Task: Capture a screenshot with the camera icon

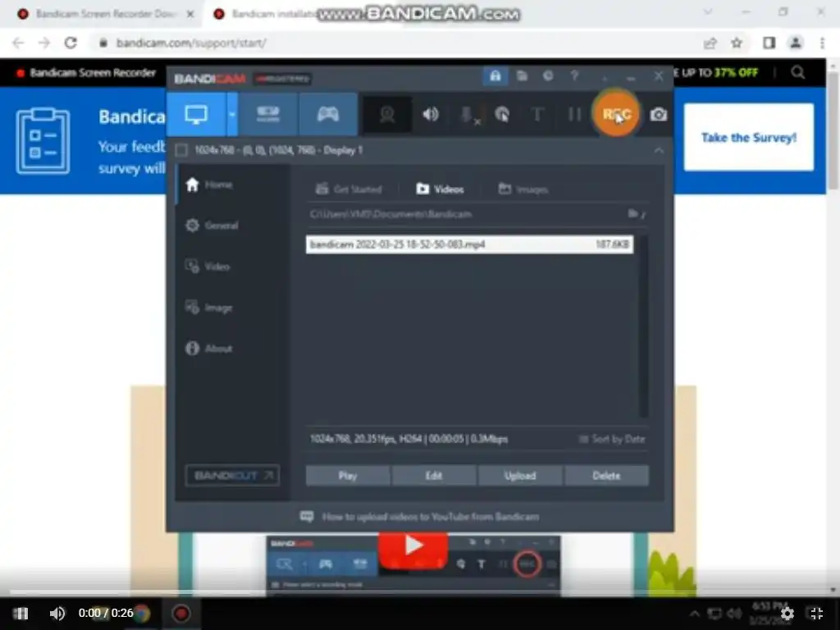Action: tap(659, 115)
